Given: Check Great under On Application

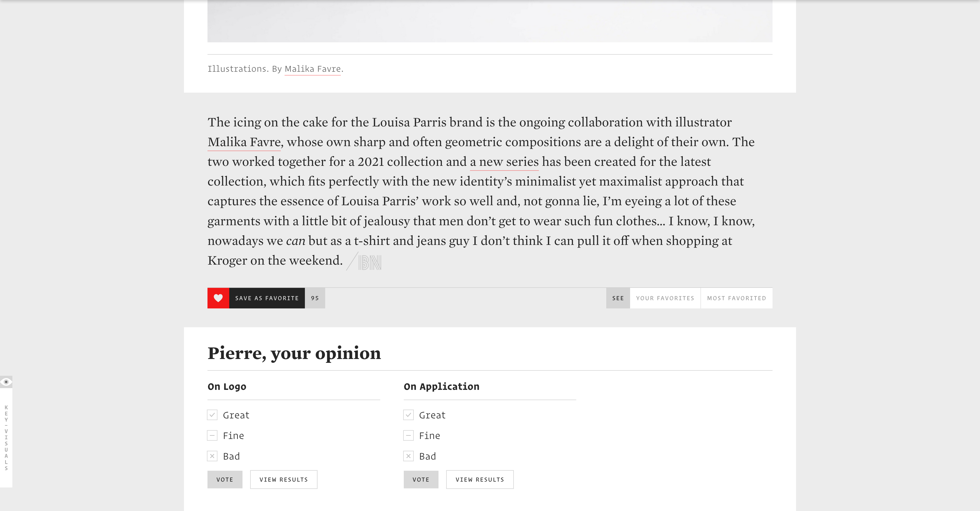Looking at the screenshot, I should pyautogui.click(x=408, y=415).
